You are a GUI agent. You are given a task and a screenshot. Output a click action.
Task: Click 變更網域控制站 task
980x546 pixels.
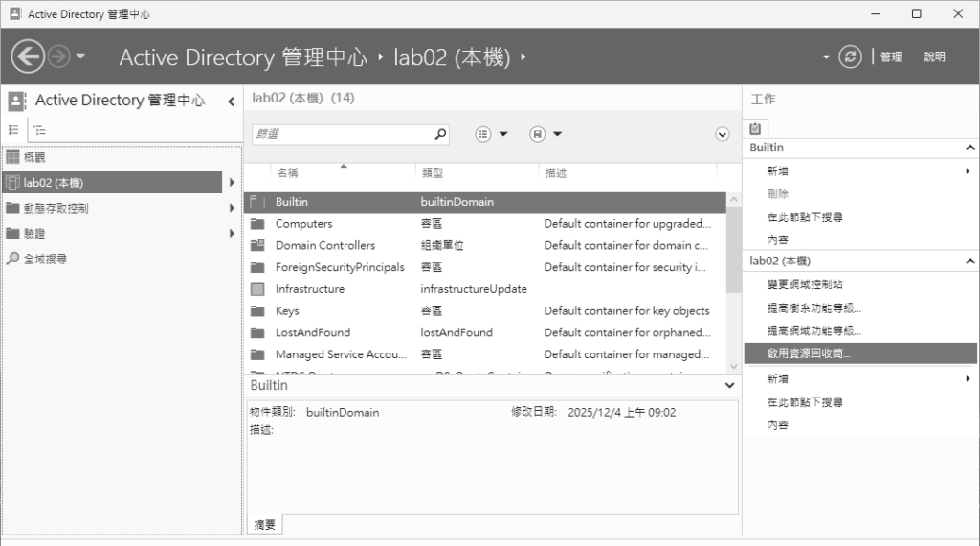pos(805,284)
